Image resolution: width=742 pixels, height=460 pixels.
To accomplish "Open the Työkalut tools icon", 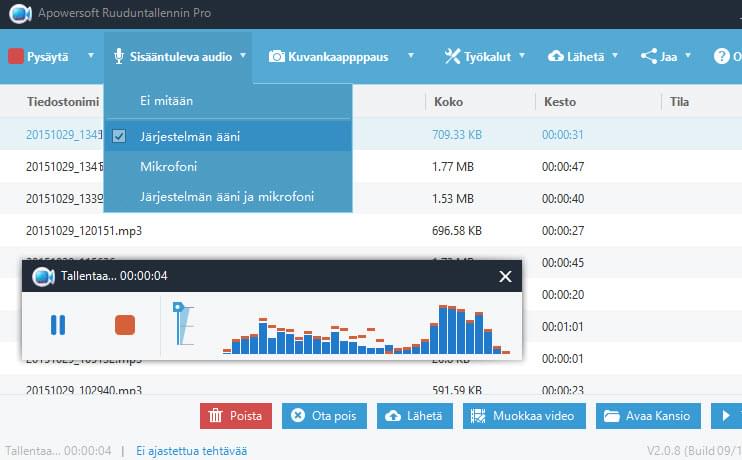I will click(x=452, y=57).
